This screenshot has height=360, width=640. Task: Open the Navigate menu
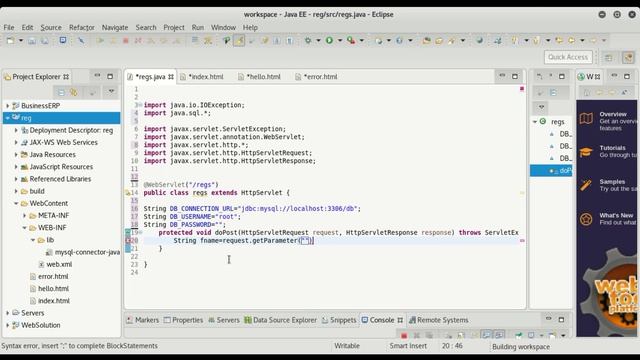[115, 27]
